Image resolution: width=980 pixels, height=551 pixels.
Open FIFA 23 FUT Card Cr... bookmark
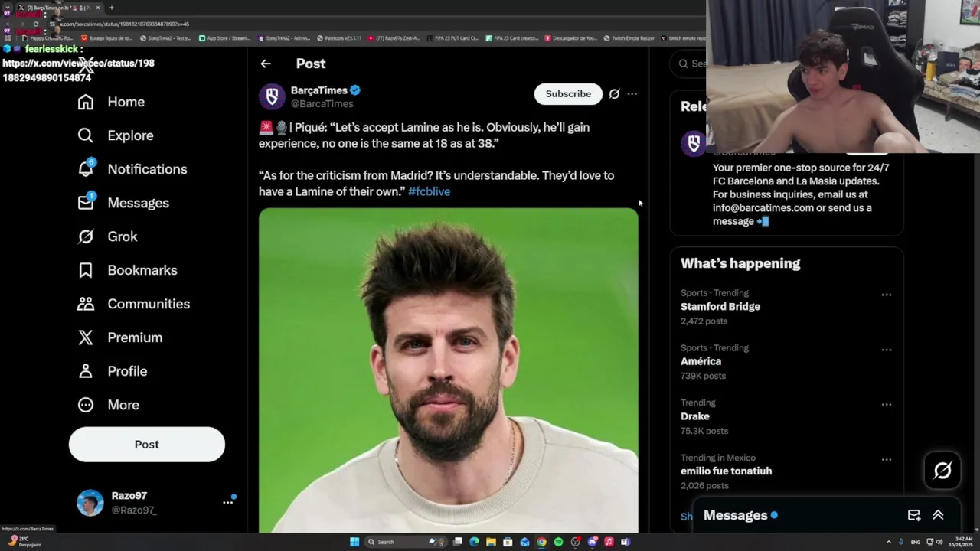point(452,38)
